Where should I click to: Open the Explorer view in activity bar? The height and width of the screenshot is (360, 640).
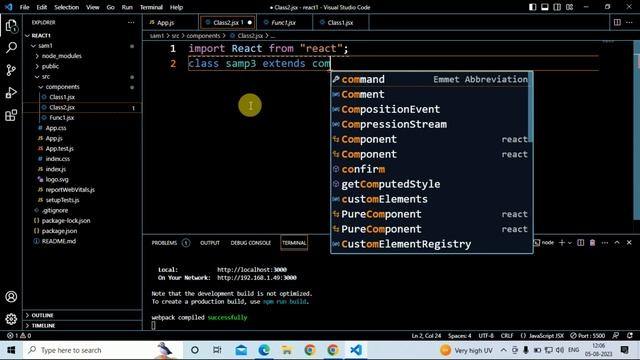coord(11,26)
